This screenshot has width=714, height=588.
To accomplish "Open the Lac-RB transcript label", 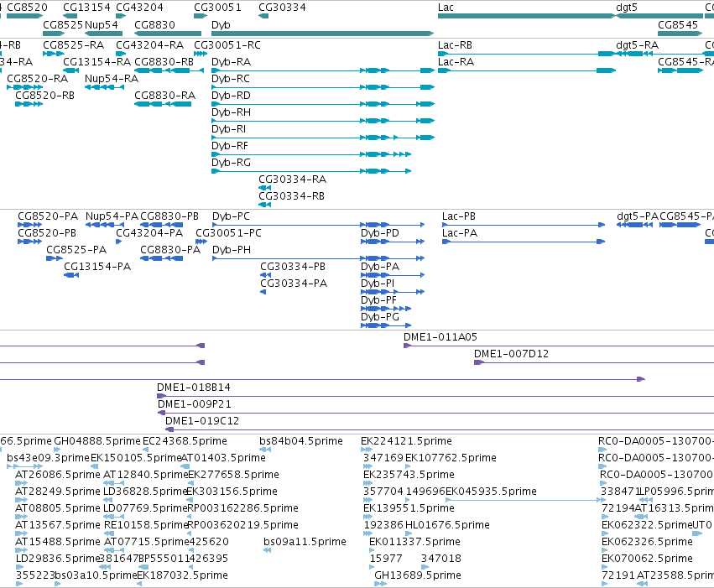I will pyautogui.click(x=455, y=45).
